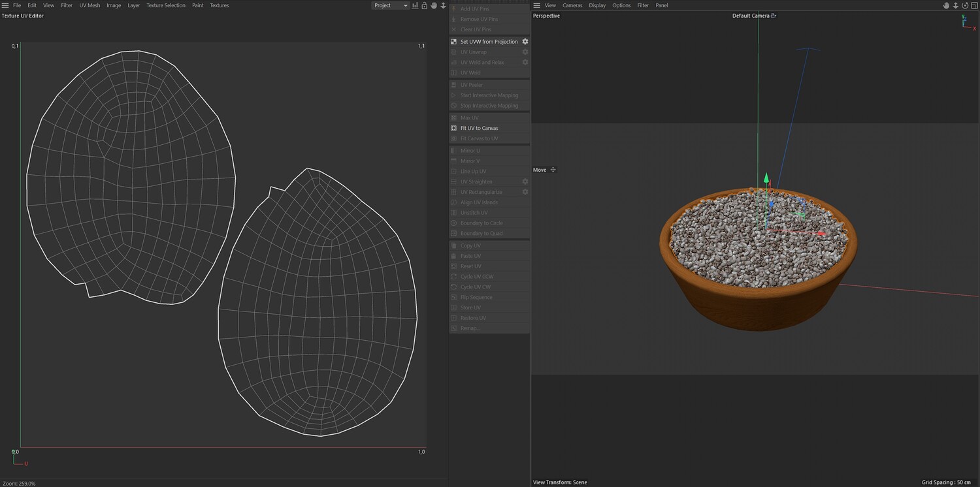The height and width of the screenshot is (487, 980).
Task: Toggle the viewport layout maximize icon
Action: click(973, 5)
